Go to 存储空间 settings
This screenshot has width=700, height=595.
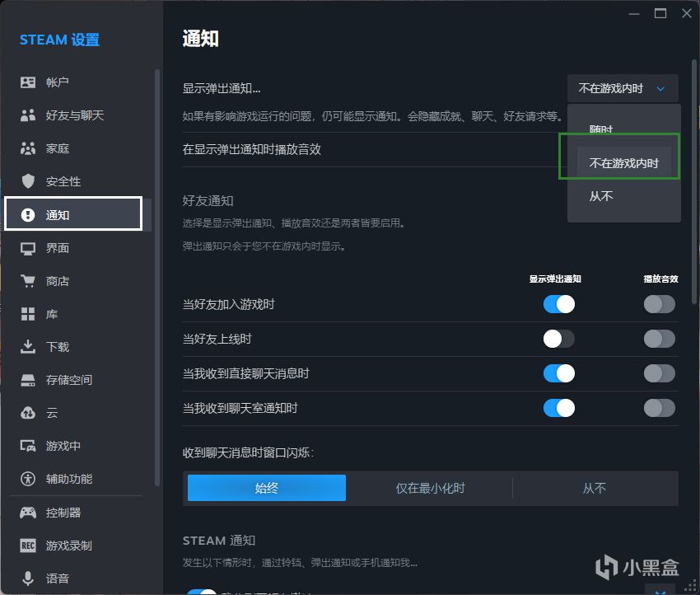[x=77, y=380]
